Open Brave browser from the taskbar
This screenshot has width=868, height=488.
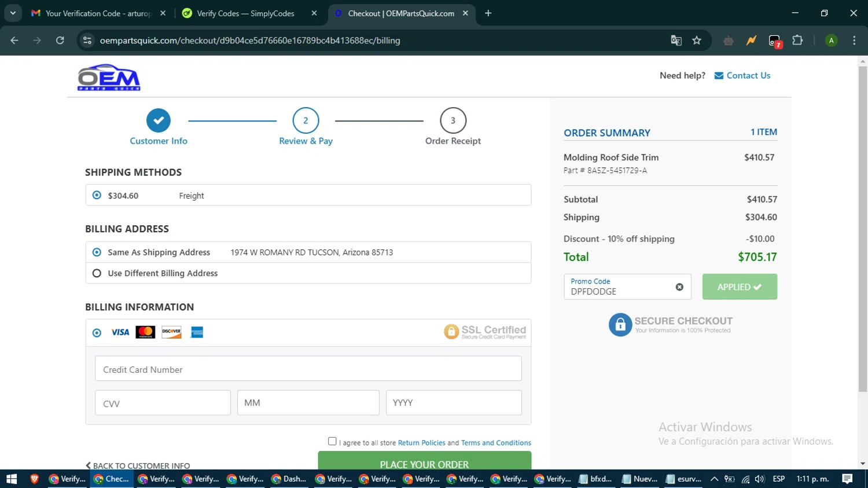(34, 479)
